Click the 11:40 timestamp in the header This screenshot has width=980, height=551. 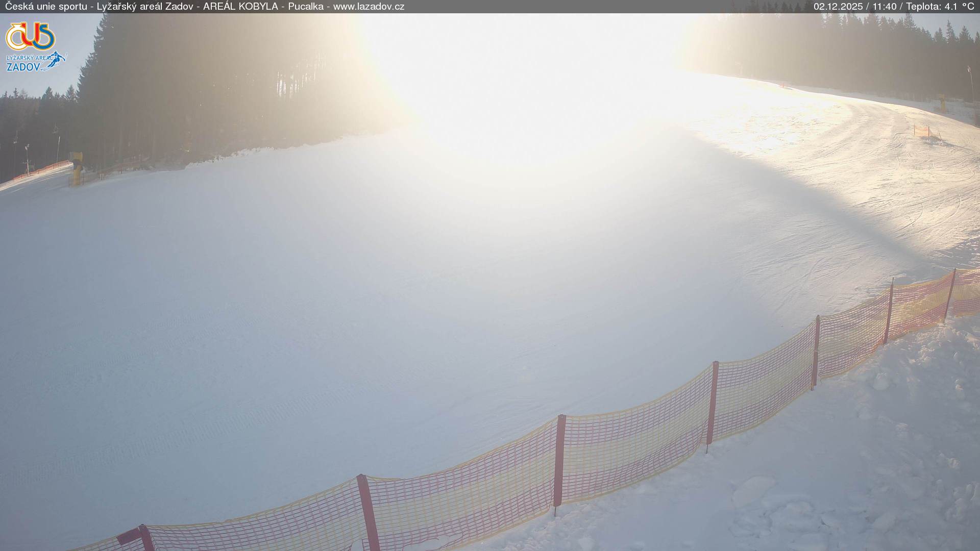[x=884, y=7]
